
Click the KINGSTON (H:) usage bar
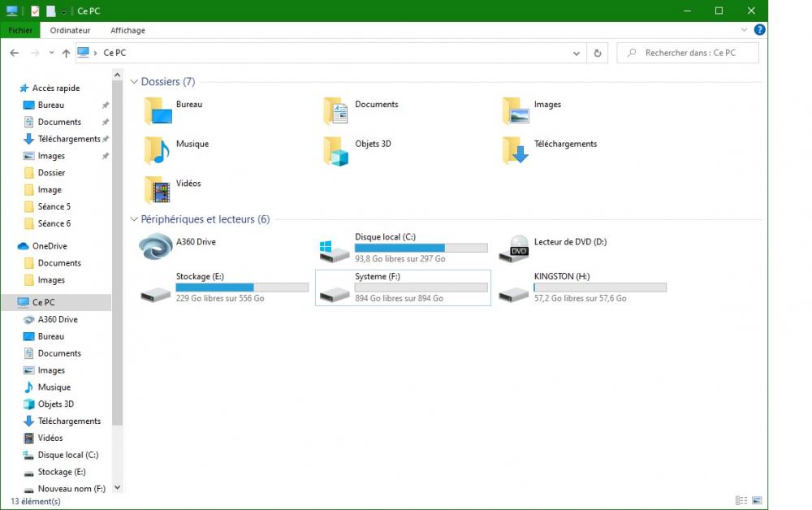pyautogui.click(x=600, y=287)
